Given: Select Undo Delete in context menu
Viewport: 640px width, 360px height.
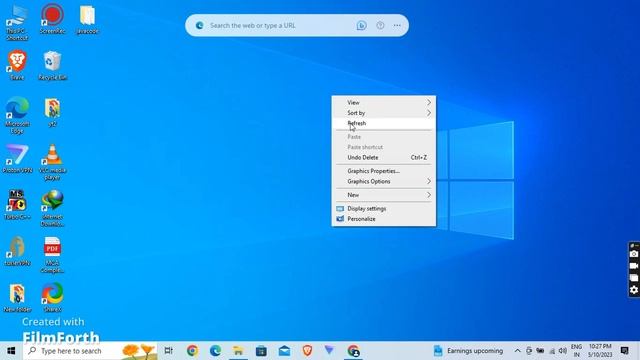Looking at the screenshot, I should click(384, 158).
